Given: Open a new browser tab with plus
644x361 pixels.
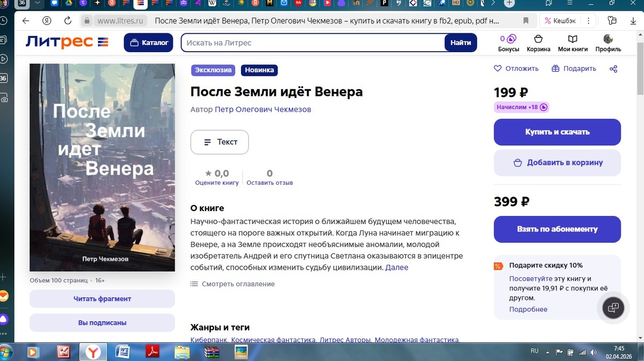Looking at the screenshot, I should click(x=509, y=3).
